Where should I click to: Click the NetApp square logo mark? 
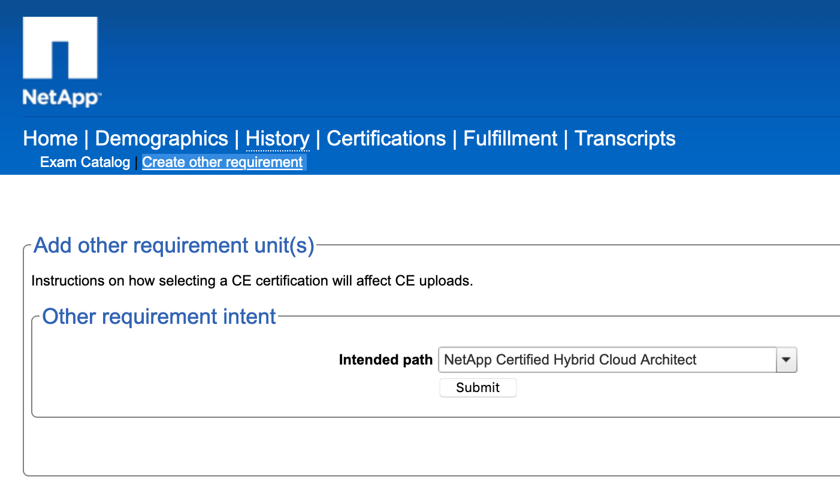pos(60,48)
